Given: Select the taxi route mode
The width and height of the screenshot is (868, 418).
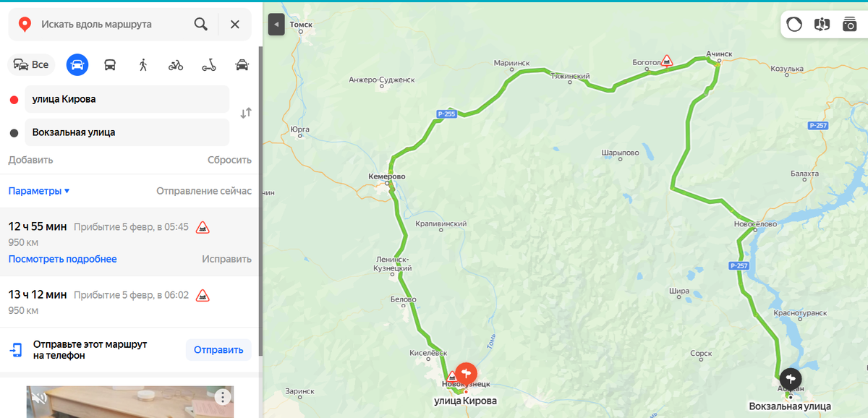Looking at the screenshot, I should click(242, 65).
